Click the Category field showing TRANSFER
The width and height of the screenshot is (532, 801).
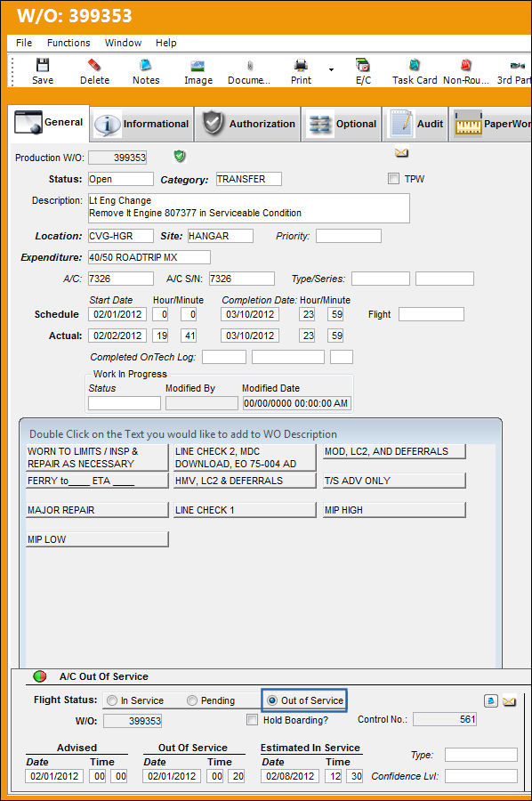(x=248, y=179)
